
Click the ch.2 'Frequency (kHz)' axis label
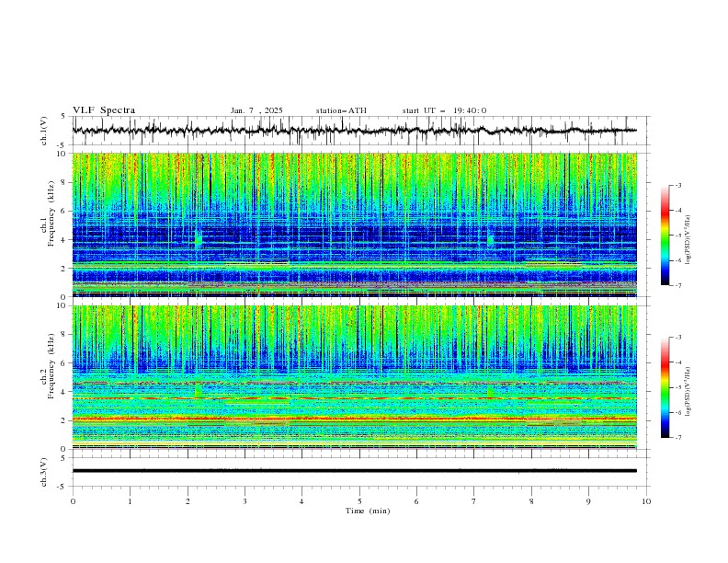(x=51, y=365)
